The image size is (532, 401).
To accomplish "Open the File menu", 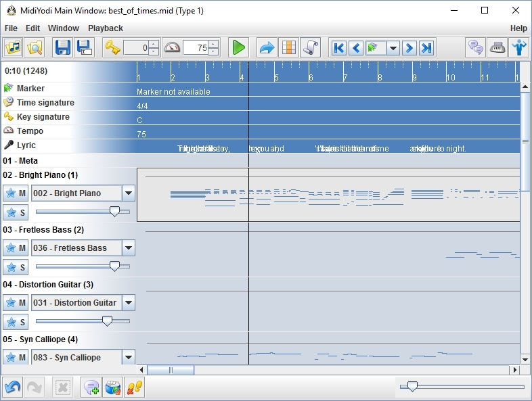I will coord(11,28).
